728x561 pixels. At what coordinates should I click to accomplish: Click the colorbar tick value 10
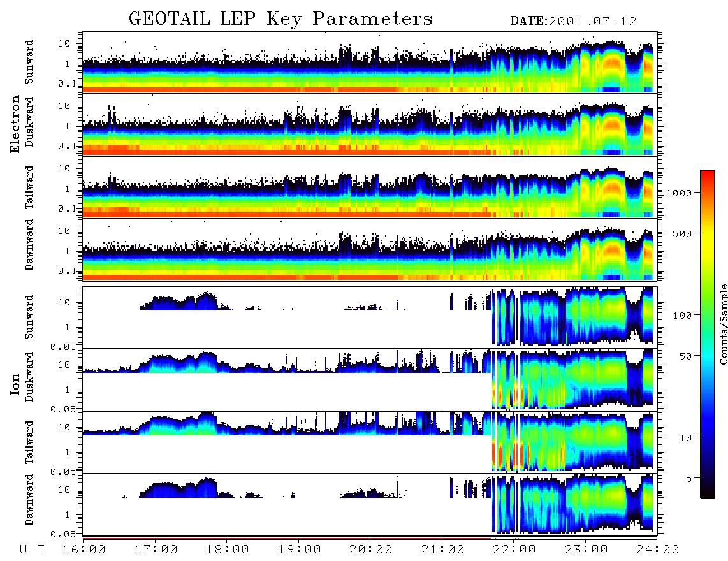tap(685, 438)
